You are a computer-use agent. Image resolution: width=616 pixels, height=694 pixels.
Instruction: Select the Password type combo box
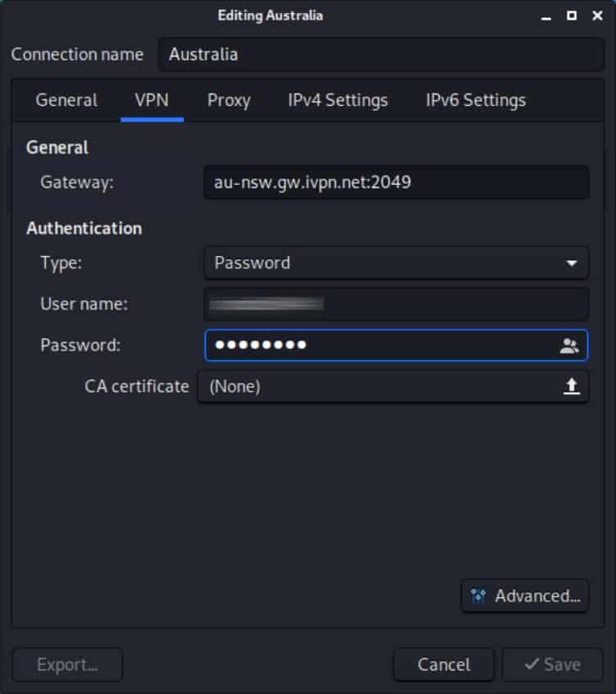pyautogui.click(x=396, y=263)
